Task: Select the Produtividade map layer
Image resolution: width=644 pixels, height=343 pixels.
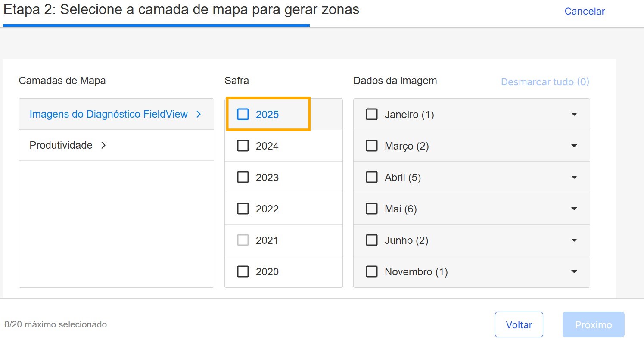Action: [61, 145]
